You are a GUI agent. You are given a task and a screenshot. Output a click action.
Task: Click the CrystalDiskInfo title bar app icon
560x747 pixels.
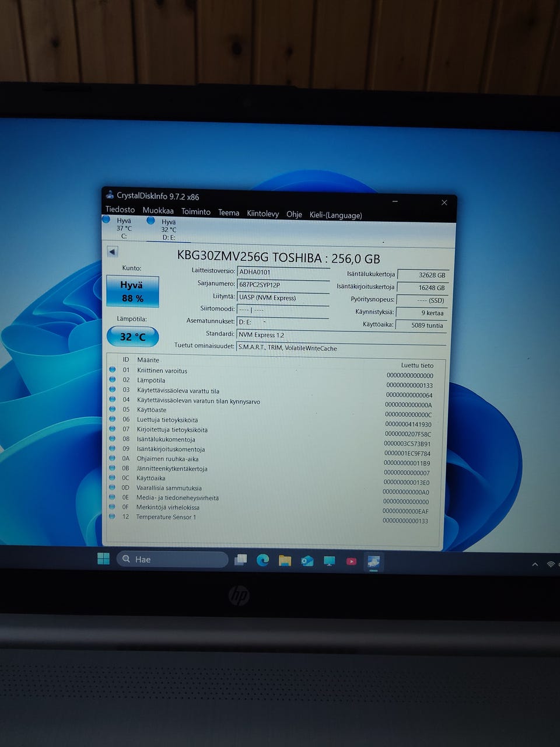tap(109, 195)
